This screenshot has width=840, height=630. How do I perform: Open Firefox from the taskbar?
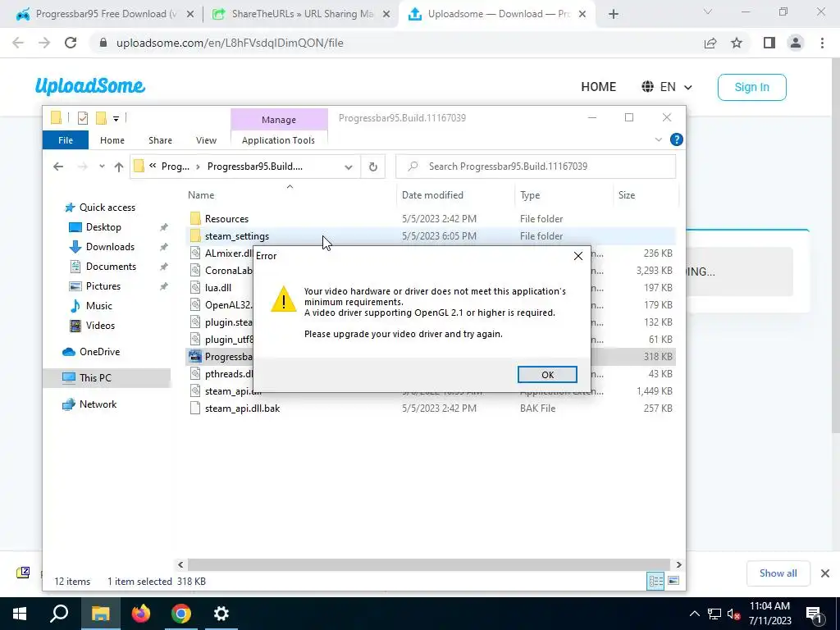(141, 614)
